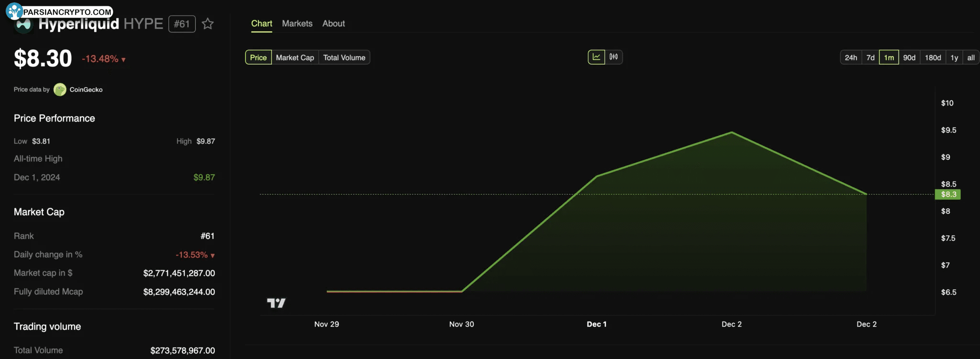Click the Low $3.81 value
Screen dimensions: 980x359
[41, 141]
